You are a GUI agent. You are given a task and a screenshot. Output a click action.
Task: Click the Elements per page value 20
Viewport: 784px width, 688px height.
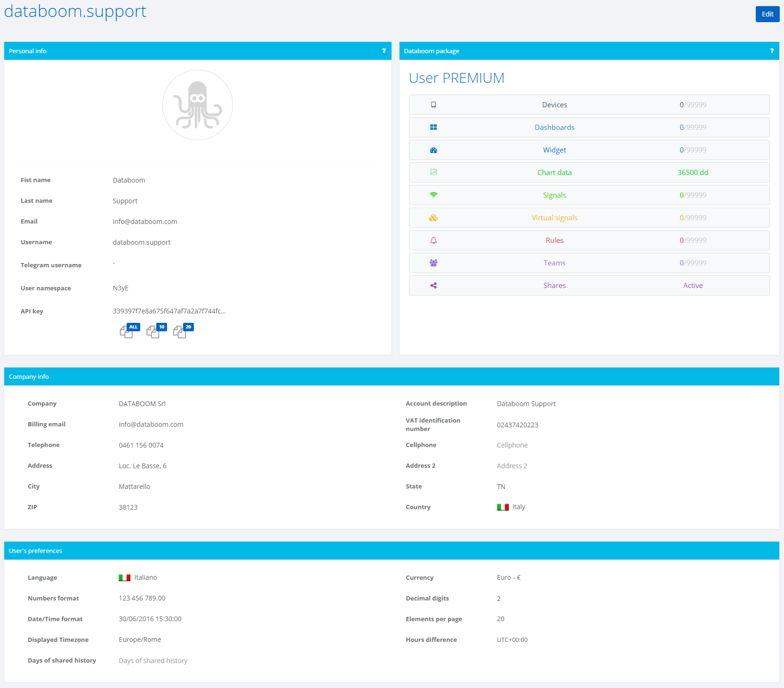[x=501, y=619]
